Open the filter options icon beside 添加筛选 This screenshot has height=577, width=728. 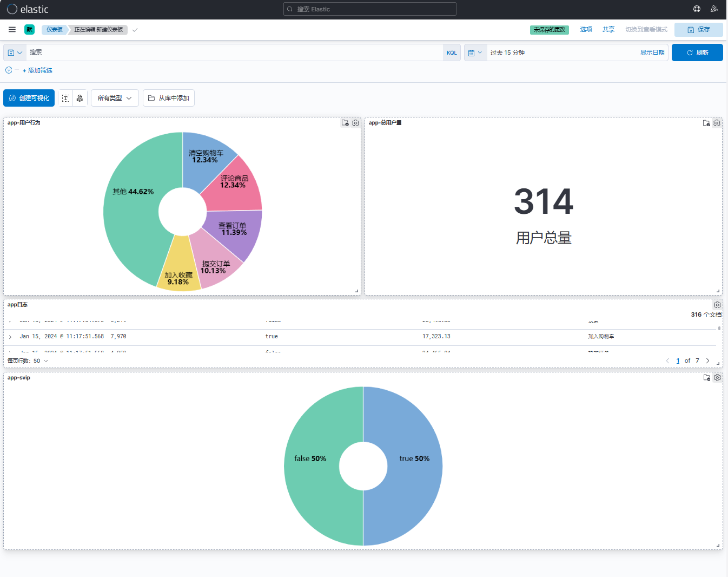coord(9,70)
